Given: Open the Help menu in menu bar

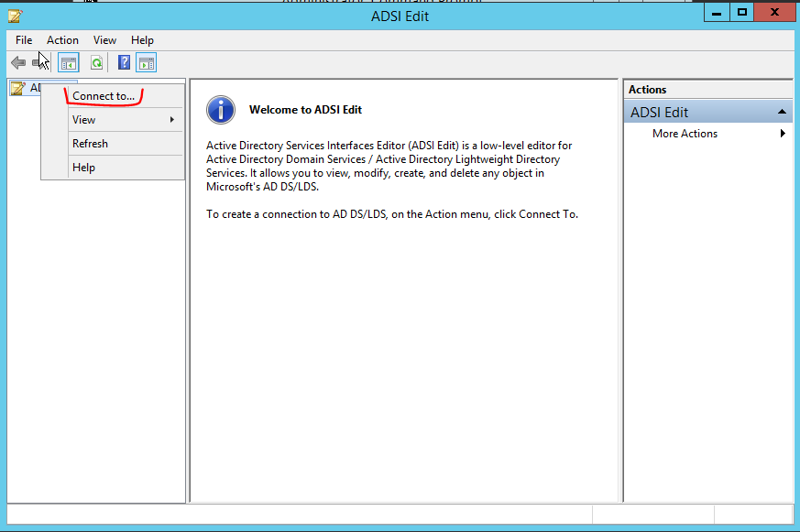Looking at the screenshot, I should (x=142, y=40).
